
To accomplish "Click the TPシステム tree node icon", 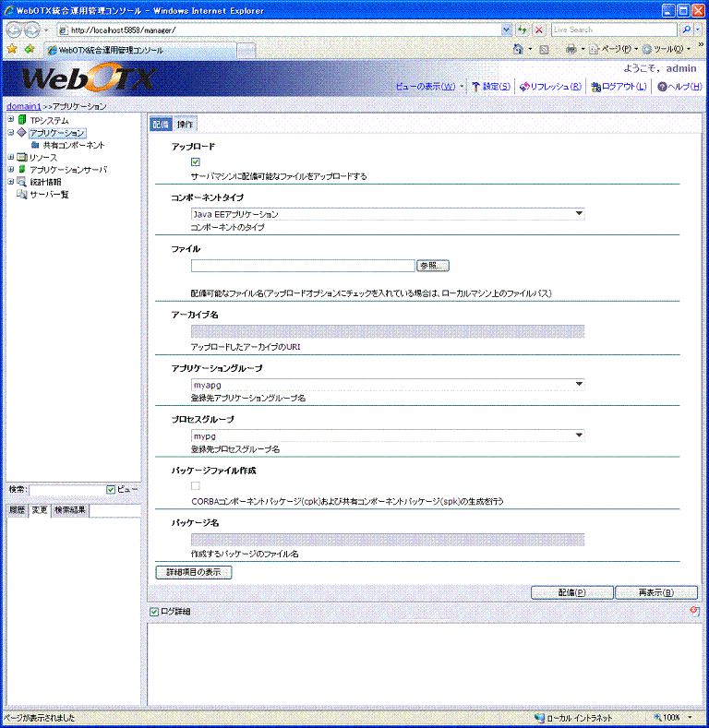I will 21,120.
